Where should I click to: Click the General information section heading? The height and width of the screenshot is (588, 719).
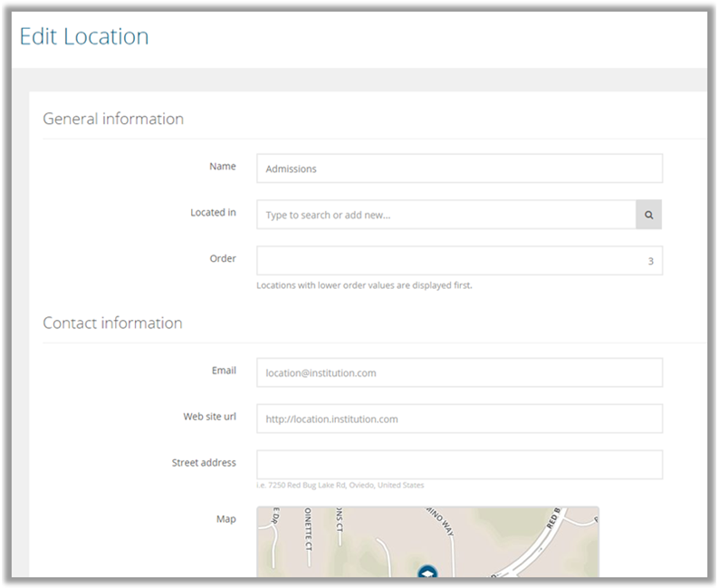113,119
